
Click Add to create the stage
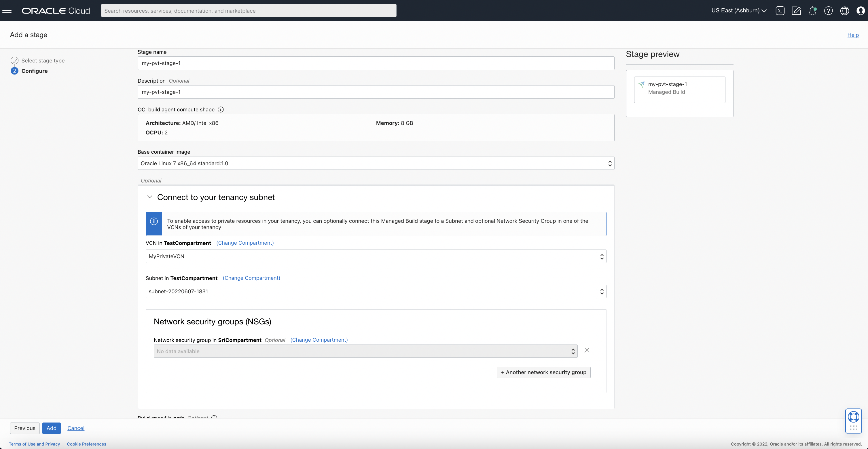pos(51,428)
